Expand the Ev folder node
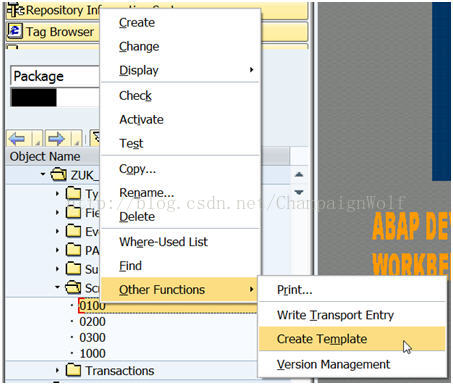Image resolution: width=453 pixels, height=385 pixels. (57, 231)
